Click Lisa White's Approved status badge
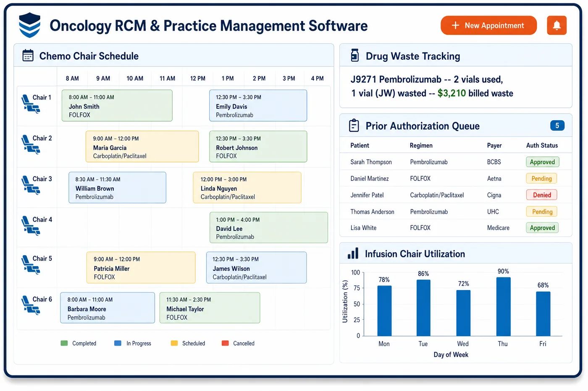Screen dimensions: 588x391 542,227
